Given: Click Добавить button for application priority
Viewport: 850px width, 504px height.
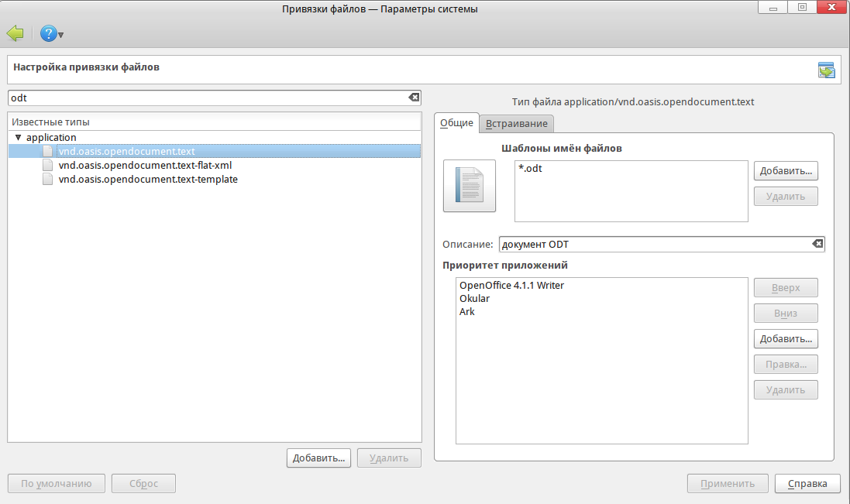Looking at the screenshot, I should pyautogui.click(x=786, y=338).
